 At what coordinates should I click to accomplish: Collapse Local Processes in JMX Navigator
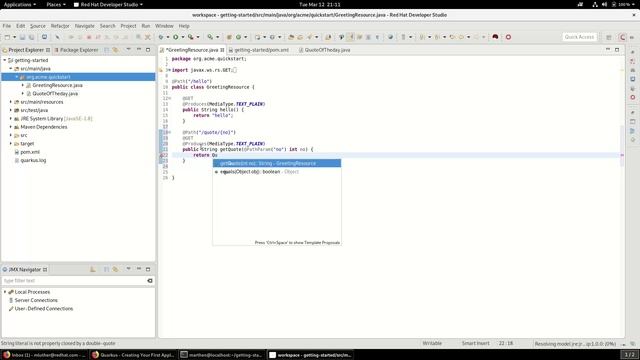[x=5, y=292]
